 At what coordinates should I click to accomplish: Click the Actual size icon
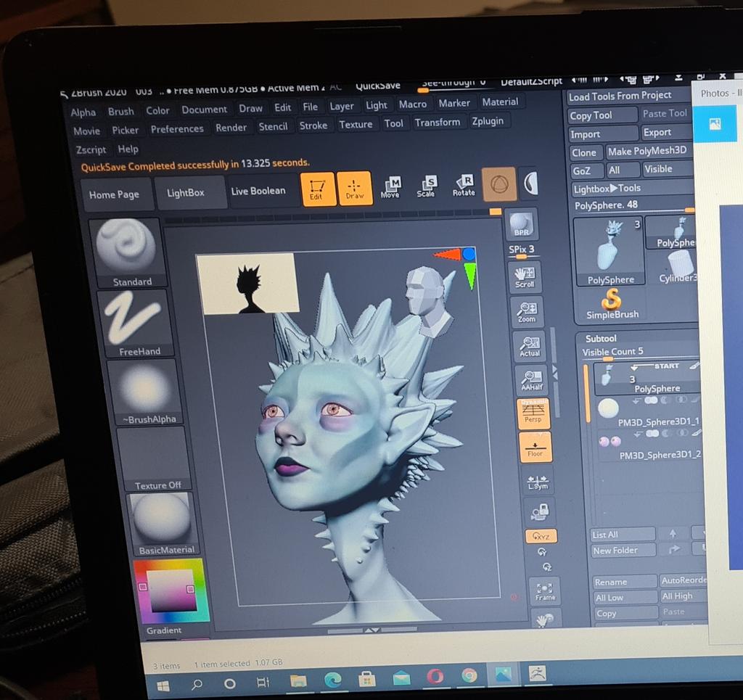click(x=529, y=346)
